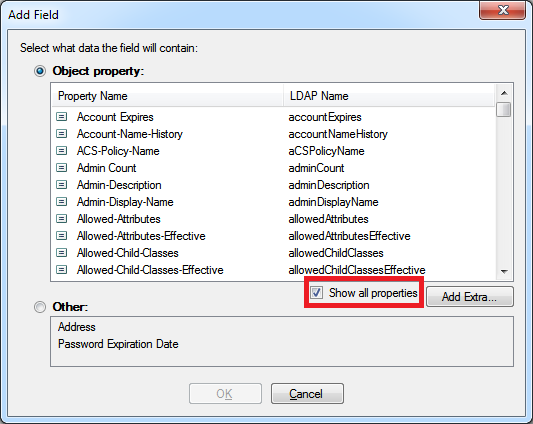Viewport: 533px width, 424px height.
Task: Click the property list scrollbar thumb
Action: [x=503, y=109]
